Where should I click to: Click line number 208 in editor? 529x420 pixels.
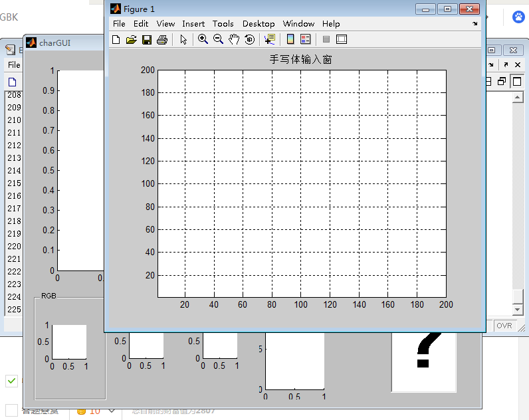[x=14, y=95]
